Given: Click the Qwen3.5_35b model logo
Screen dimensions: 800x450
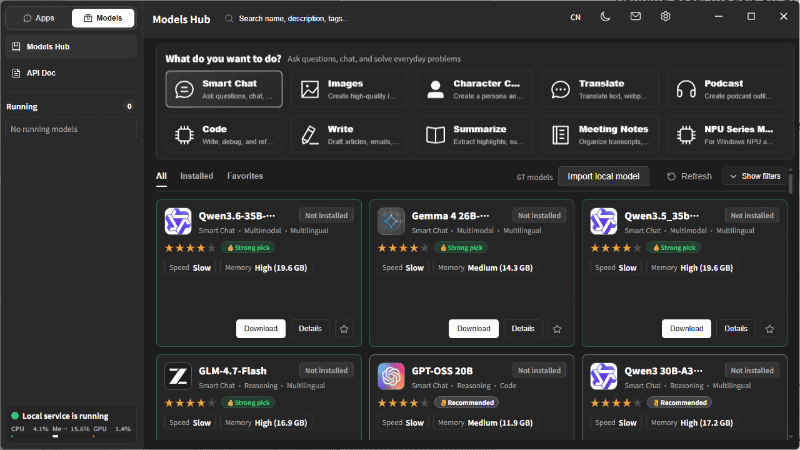Looking at the screenshot, I should coord(604,221).
